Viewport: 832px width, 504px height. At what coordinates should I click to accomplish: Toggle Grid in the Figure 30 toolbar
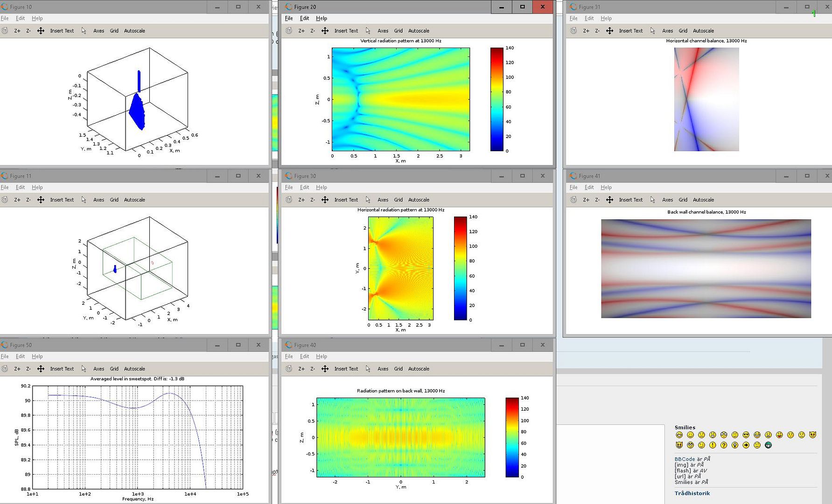[x=398, y=200]
